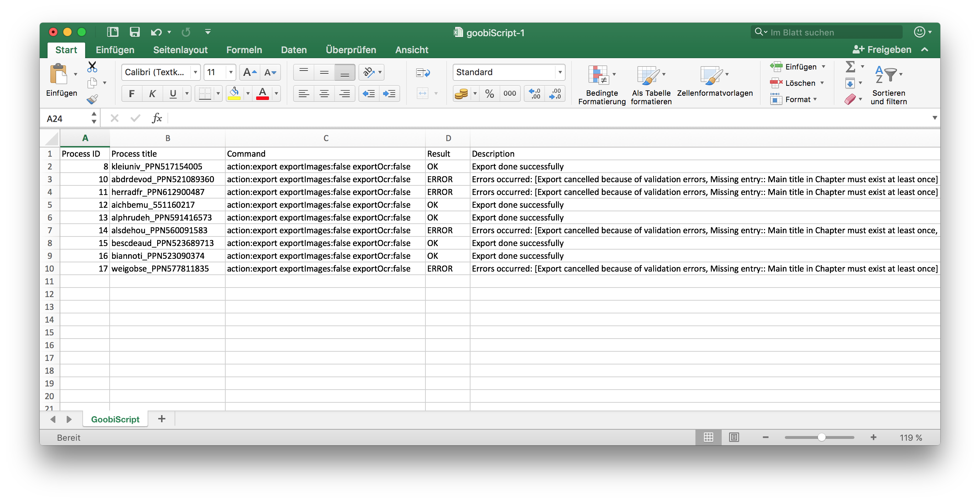Screen dimensions: 980x502
Task: Expand the underline style dropdown arrow
Action: [x=187, y=94]
